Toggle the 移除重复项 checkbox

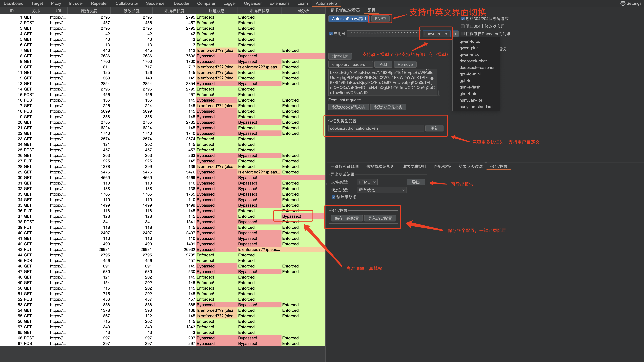(x=333, y=197)
